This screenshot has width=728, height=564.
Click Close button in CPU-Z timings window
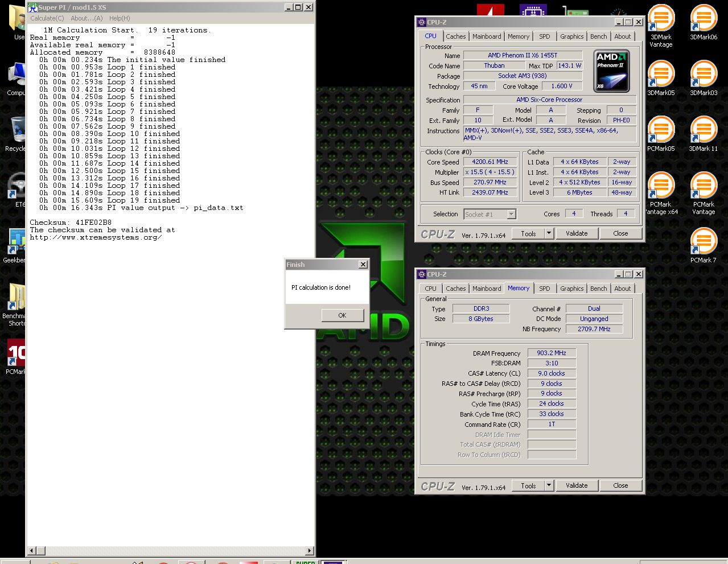(620, 485)
